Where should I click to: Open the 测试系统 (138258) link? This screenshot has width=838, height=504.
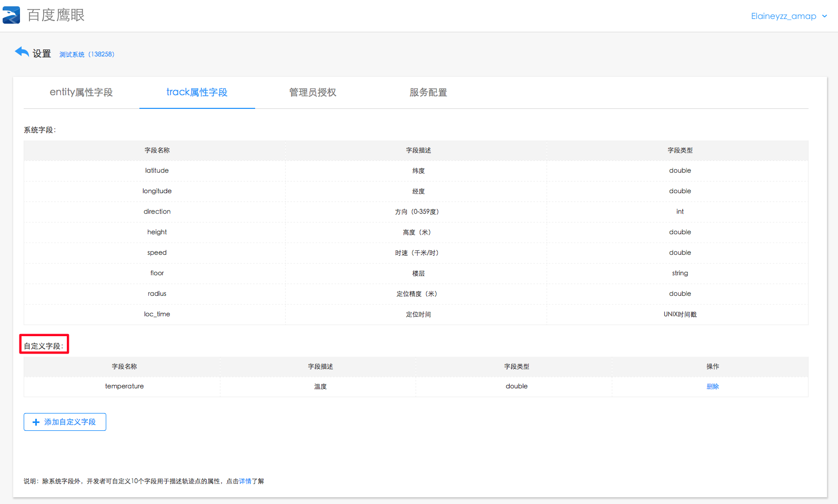(87, 54)
